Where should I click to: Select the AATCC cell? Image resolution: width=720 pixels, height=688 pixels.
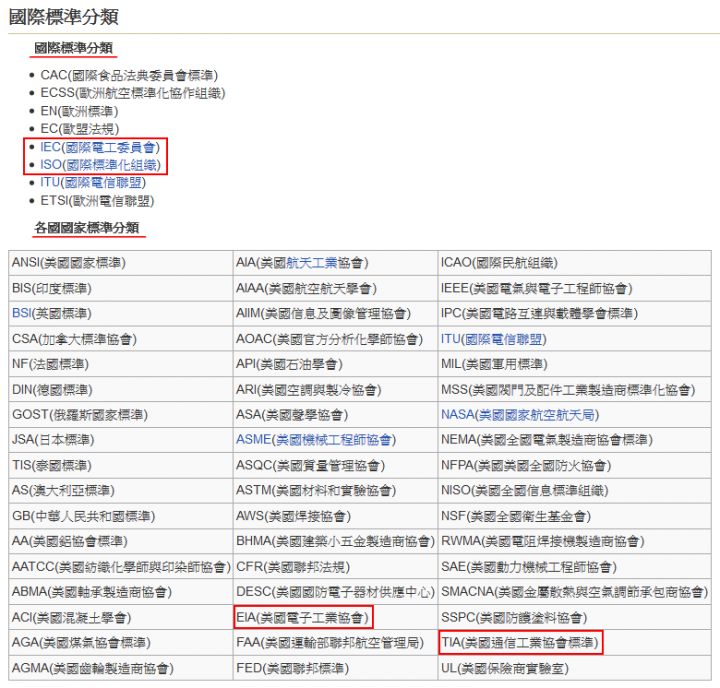point(121,567)
